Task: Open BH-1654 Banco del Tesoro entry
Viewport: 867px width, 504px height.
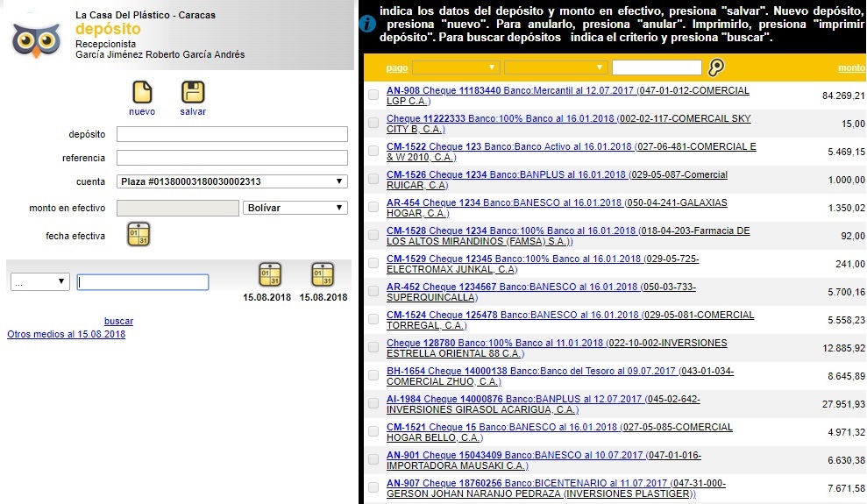Action: 560,376
